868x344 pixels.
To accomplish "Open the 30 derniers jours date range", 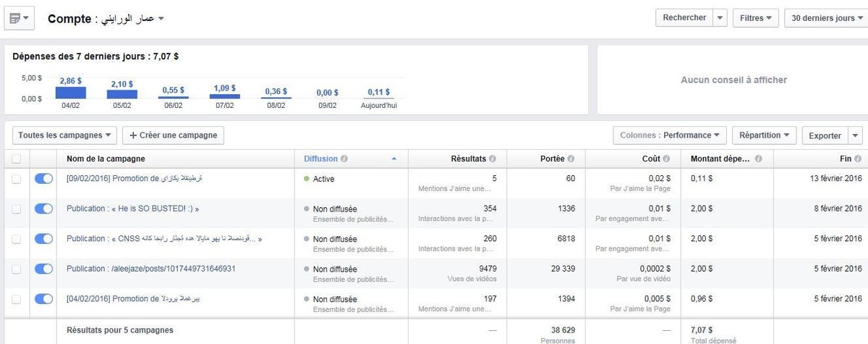I will [826, 18].
